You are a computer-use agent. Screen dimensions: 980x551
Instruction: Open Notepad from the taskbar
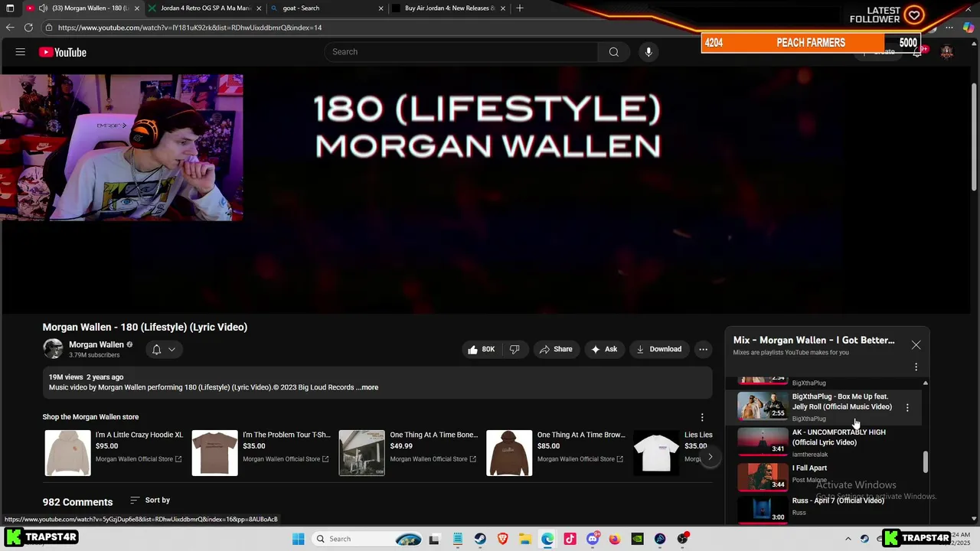click(x=458, y=539)
